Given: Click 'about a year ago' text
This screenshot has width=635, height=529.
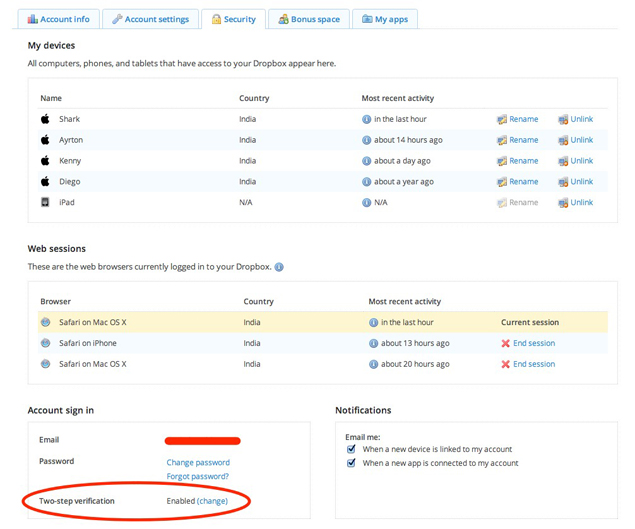Looking at the screenshot, I should point(404,182).
